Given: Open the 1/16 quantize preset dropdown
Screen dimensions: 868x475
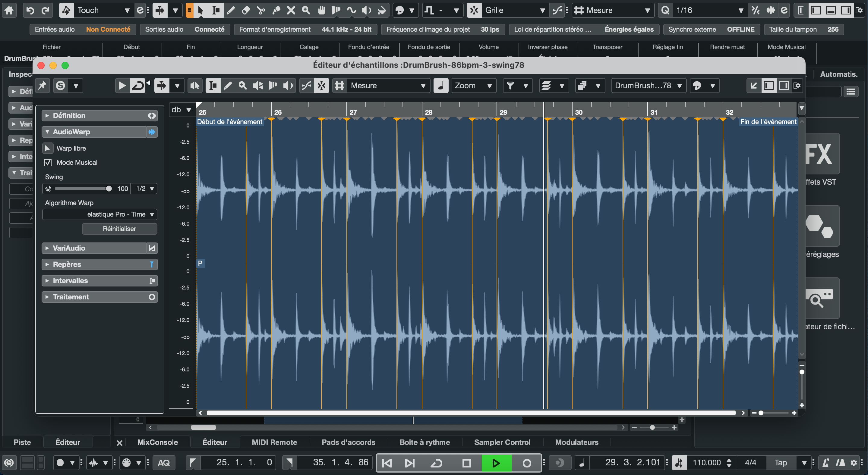Looking at the screenshot, I should point(710,10).
